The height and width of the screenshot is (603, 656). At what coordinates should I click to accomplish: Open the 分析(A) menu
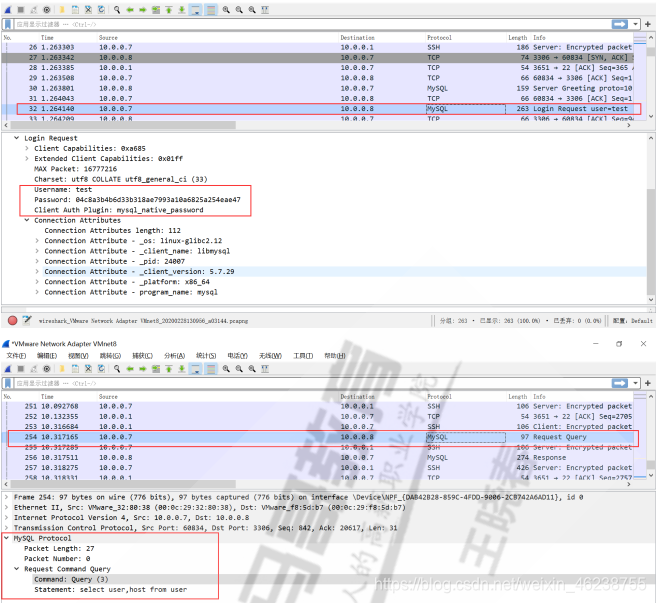coord(174,356)
